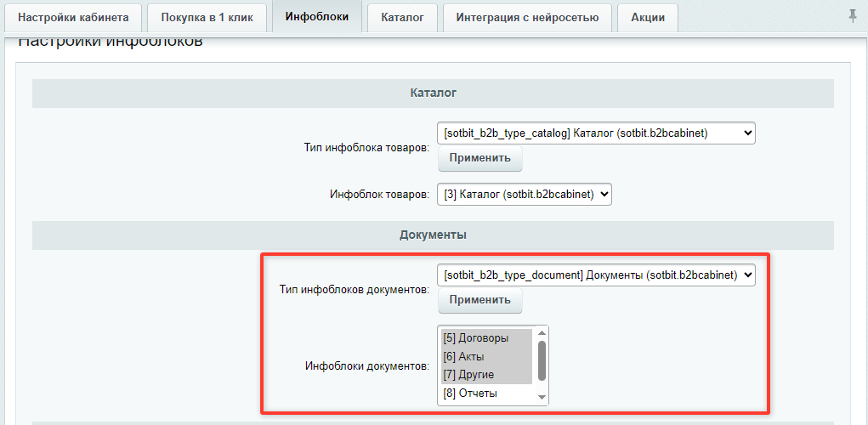This screenshot has width=868, height=425.
Task: Select [7] Другие in documents list
Action: click(x=486, y=375)
